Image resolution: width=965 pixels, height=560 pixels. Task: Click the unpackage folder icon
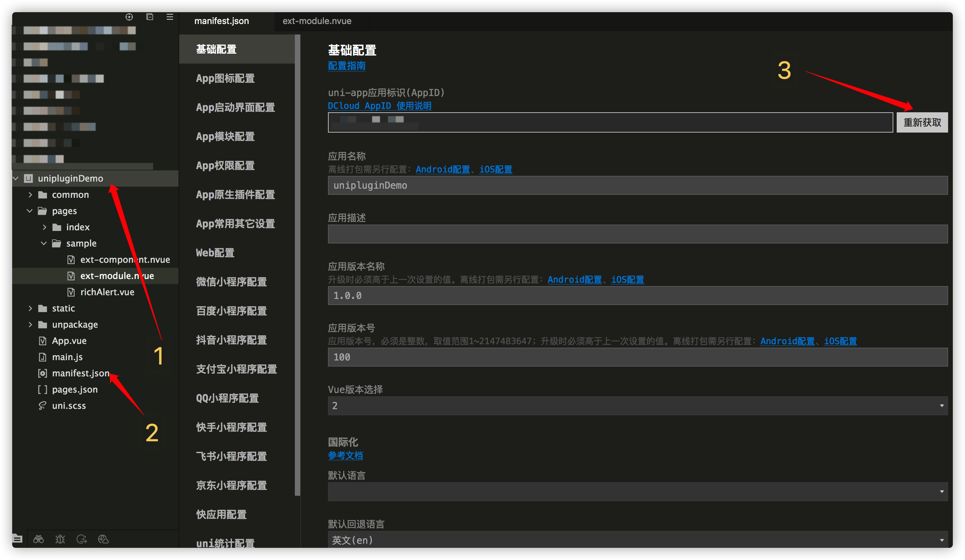tap(43, 324)
